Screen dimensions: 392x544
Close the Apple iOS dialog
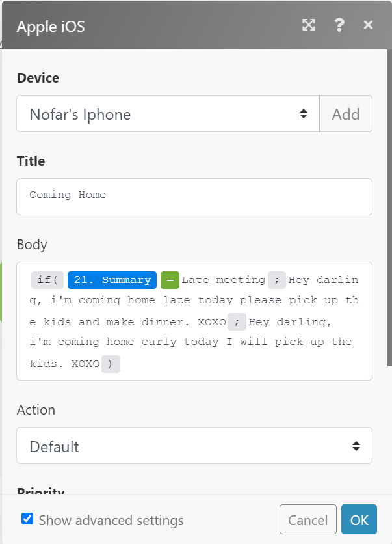pos(368,25)
